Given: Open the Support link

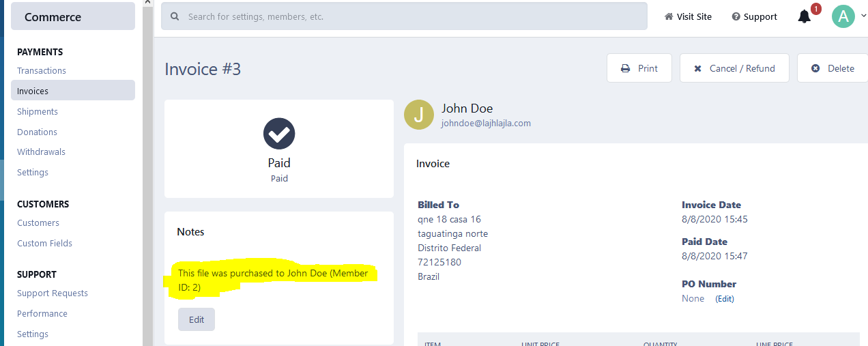Looking at the screenshot, I should point(754,16).
